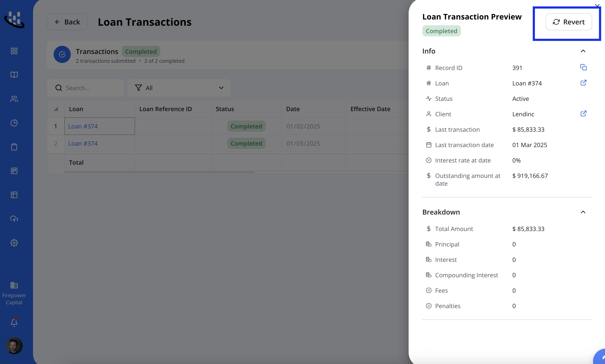The width and height of the screenshot is (605, 364).
Task: Collapse the Info section chevron
Action: (x=583, y=51)
